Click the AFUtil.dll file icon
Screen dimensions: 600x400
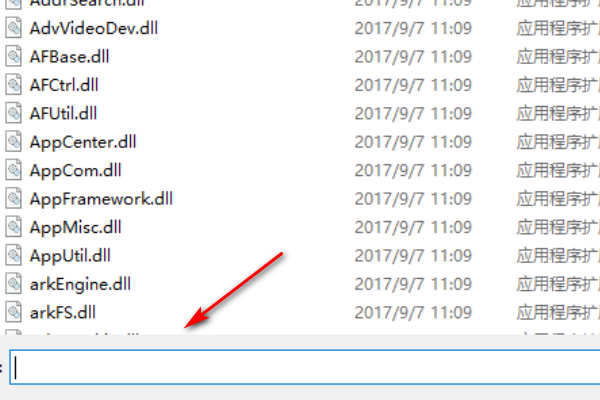(13, 113)
